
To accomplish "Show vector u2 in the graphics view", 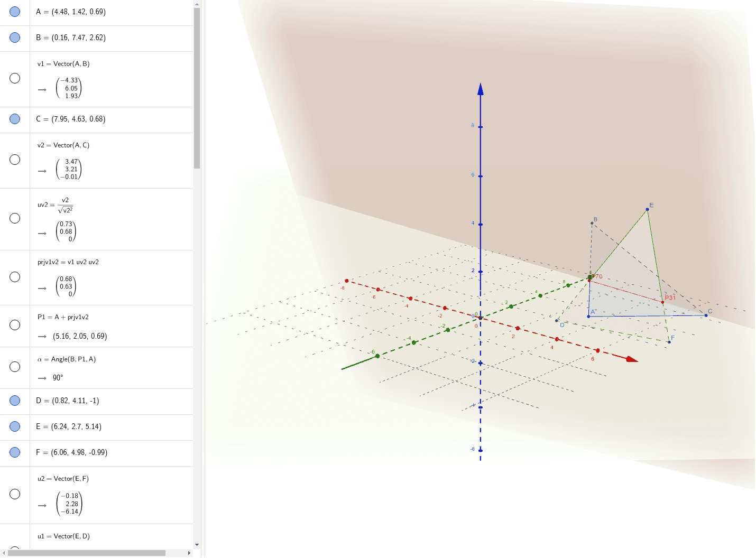I will coord(15,494).
